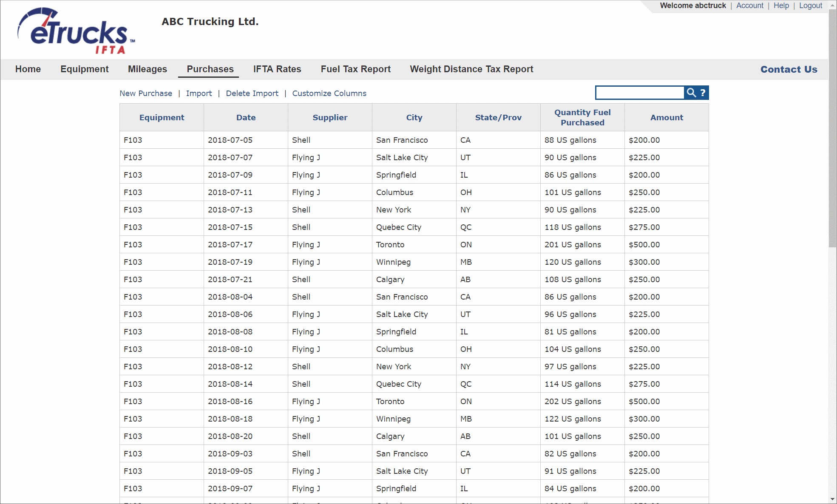Viewport: 837px width, 504px height.
Task: Click the eTrucks IFTA logo
Action: coord(76,31)
